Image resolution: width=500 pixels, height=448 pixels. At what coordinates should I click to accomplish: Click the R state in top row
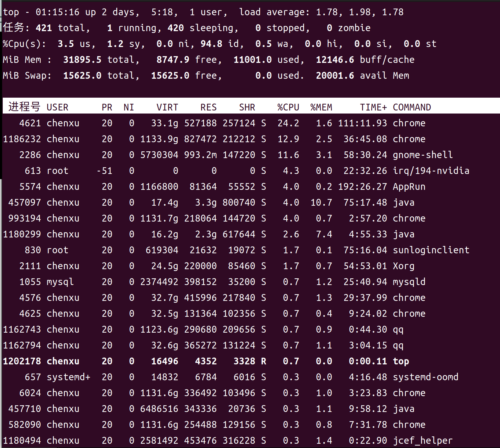pos(263,361)
